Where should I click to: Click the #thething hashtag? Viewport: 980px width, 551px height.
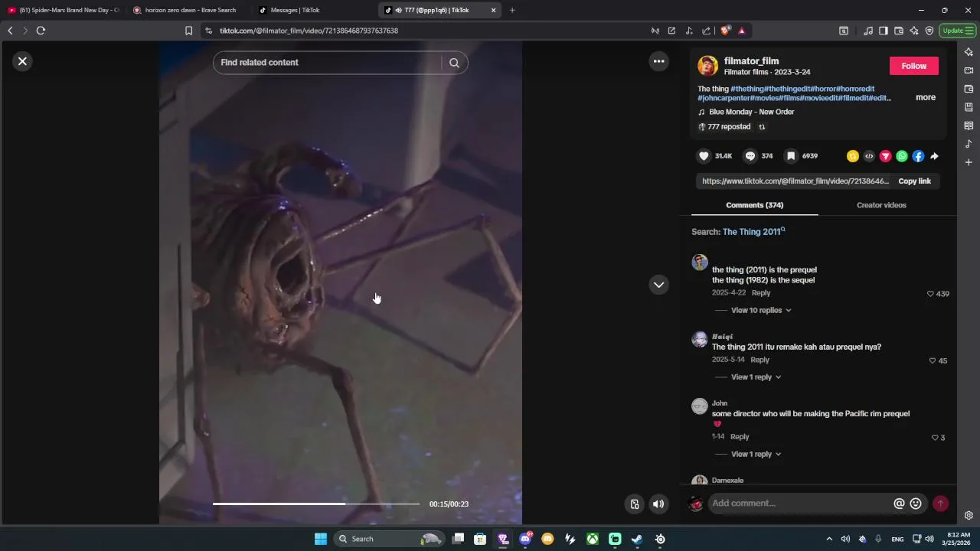[747, 89]
